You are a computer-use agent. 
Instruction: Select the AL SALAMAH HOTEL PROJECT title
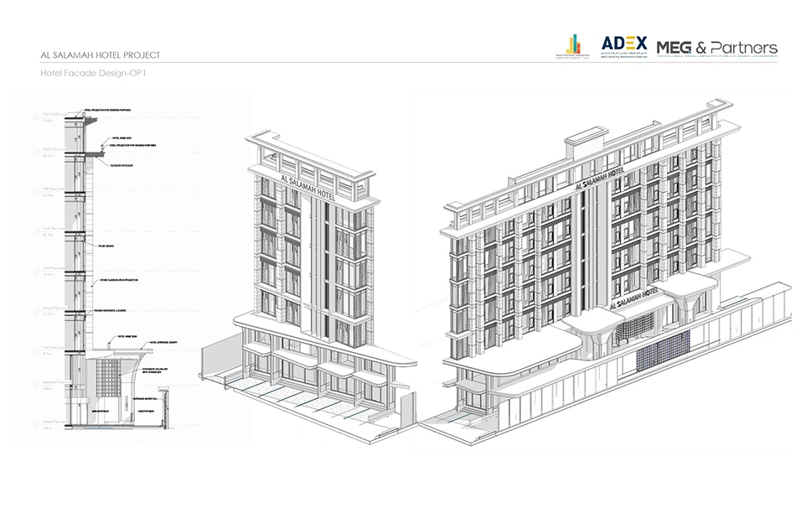coord(100,55)
